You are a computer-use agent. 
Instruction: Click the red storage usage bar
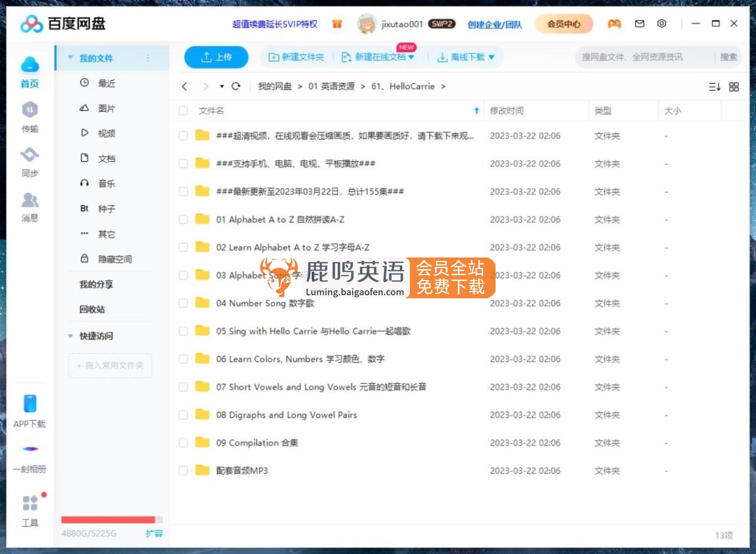108,520
